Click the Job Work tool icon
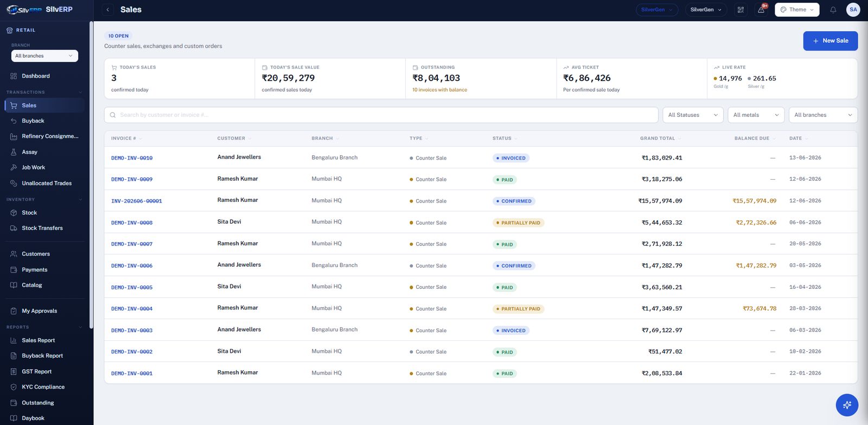Screen dimensions: 868x425 pos(14,168)
